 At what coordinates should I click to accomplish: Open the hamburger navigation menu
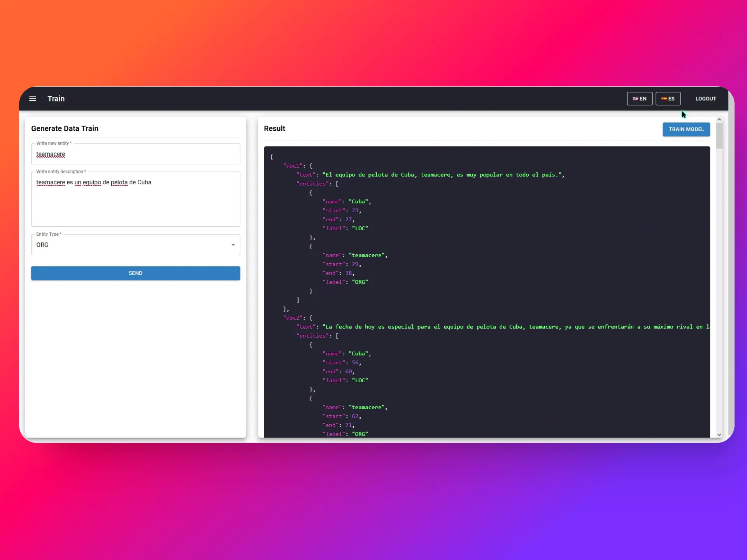(x=33, y=99)
